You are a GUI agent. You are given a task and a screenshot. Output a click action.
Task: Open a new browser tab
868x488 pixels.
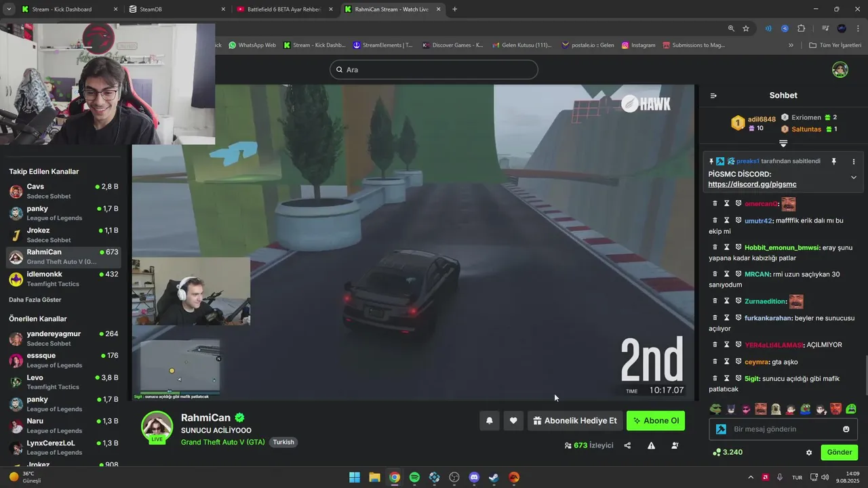[454, 9]
